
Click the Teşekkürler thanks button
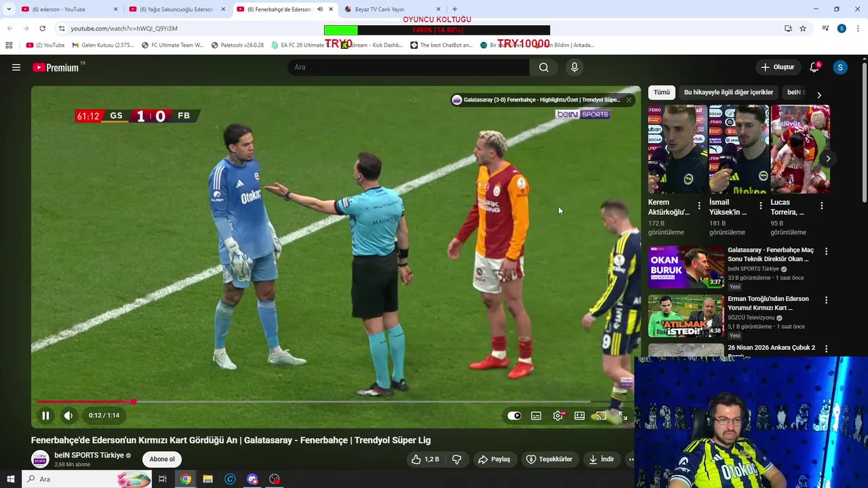[550, 459]
